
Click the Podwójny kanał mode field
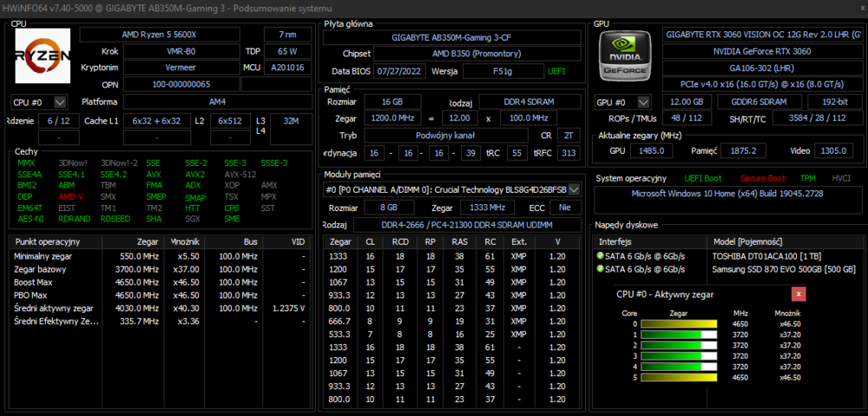[x=445, y=135]
